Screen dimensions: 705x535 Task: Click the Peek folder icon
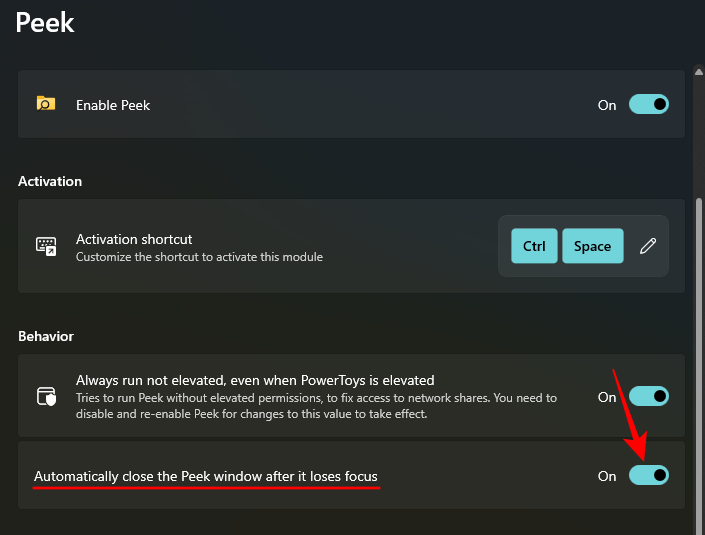click(x=45, y=104)
